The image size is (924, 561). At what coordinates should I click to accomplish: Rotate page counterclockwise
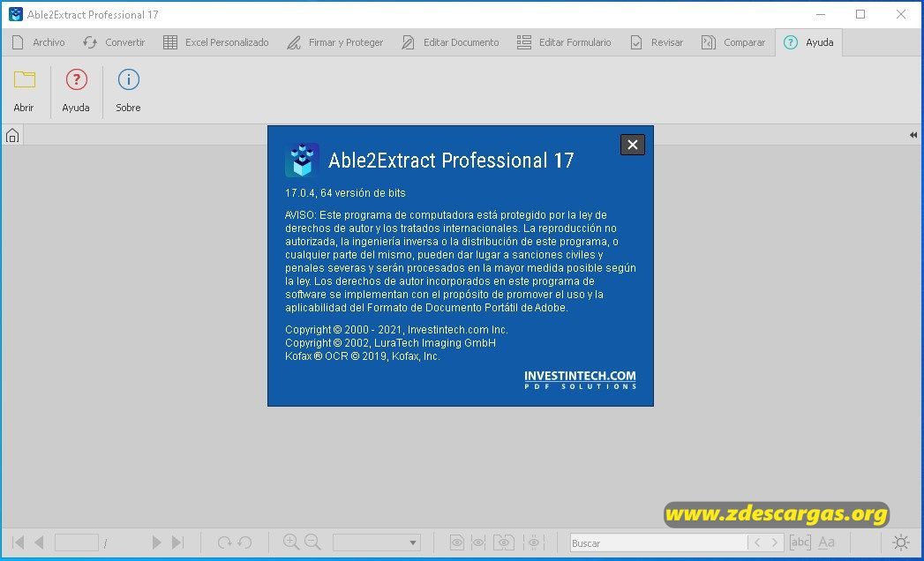[x=245, y=542]
